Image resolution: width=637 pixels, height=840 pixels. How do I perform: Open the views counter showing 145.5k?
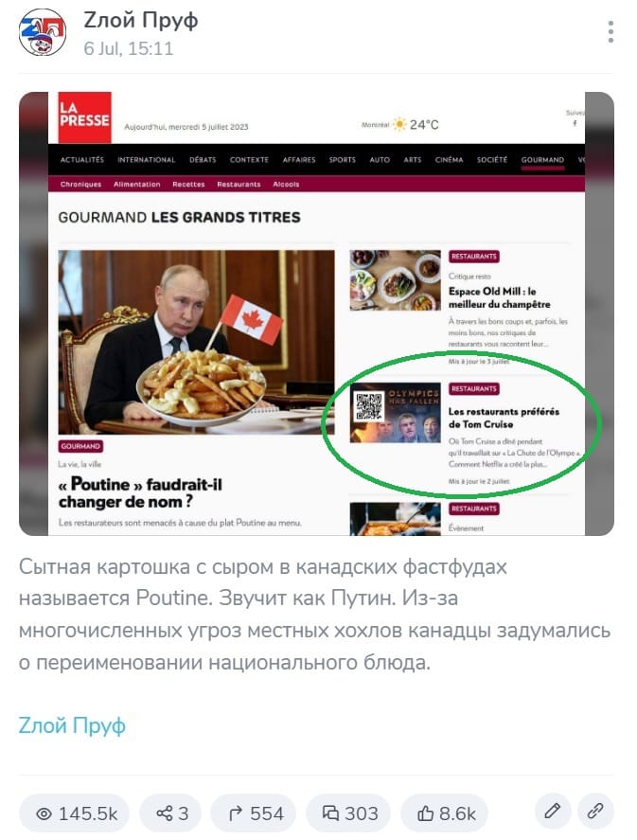(x=75, y=813)
